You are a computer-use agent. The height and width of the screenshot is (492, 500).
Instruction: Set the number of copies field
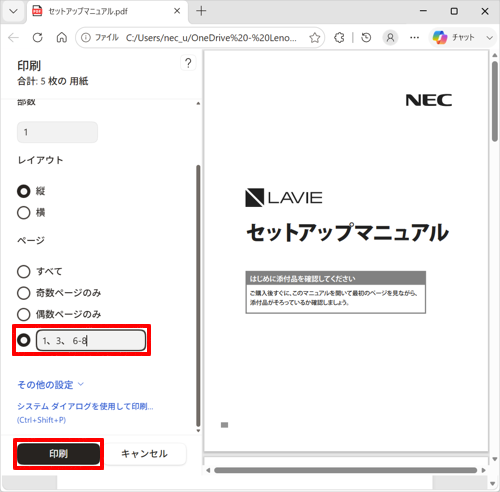pyautogui.click(x=57, y=132)
